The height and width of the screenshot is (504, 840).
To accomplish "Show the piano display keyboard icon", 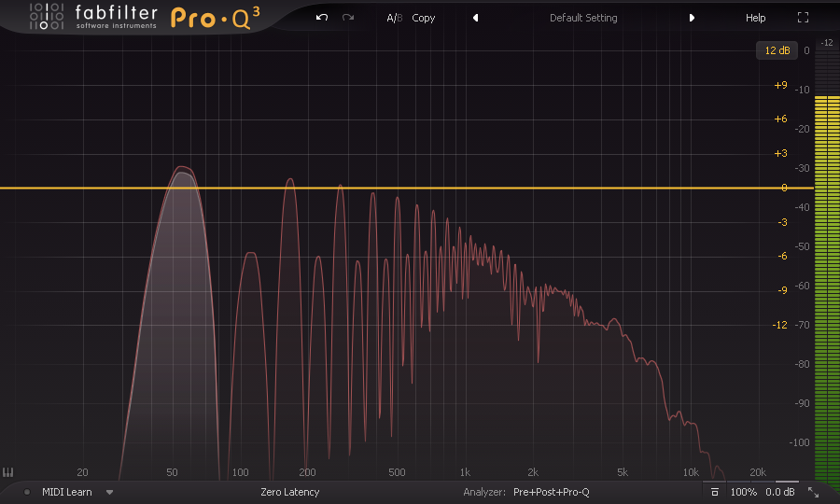I will (8, 472).
